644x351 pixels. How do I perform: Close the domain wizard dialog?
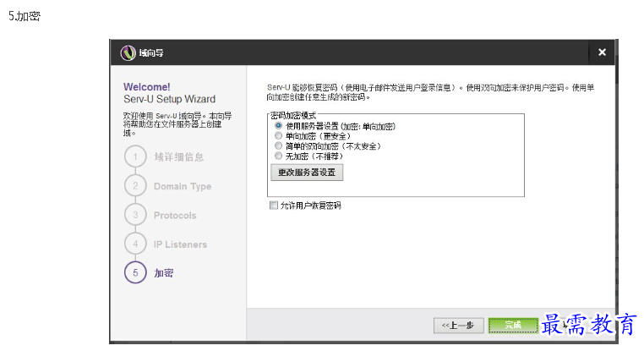[x=602, y=52]
